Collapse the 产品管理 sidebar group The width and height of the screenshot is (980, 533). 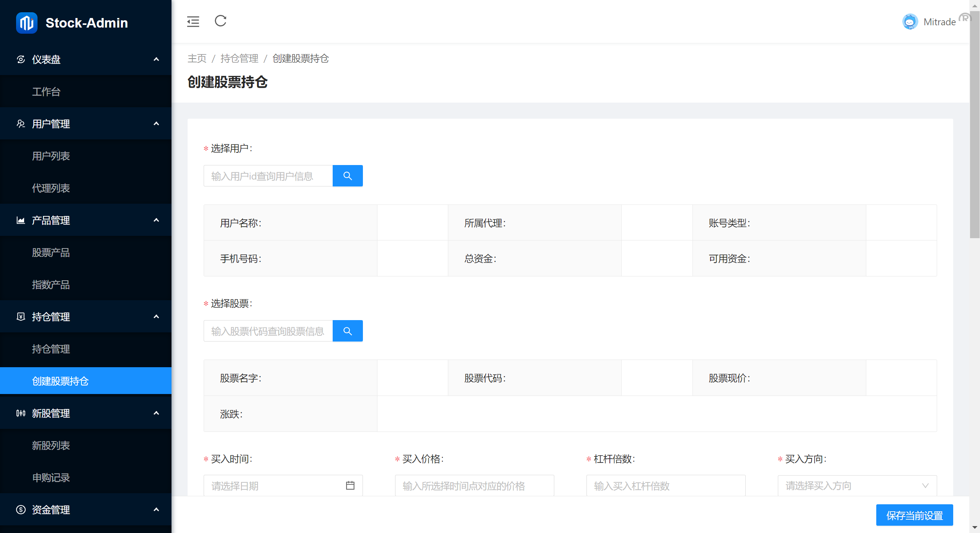point(156,220)
